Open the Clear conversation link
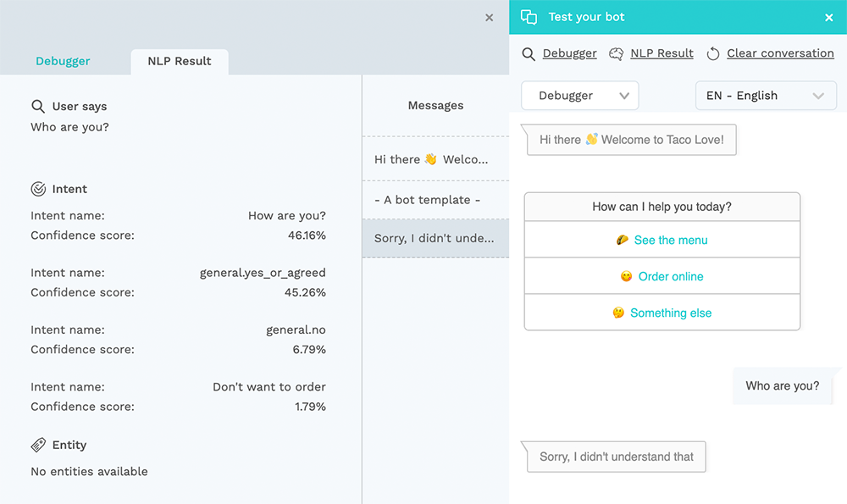The height and width of the screenshot is (504, 847). pyautogui.click(x=780, y=53)
